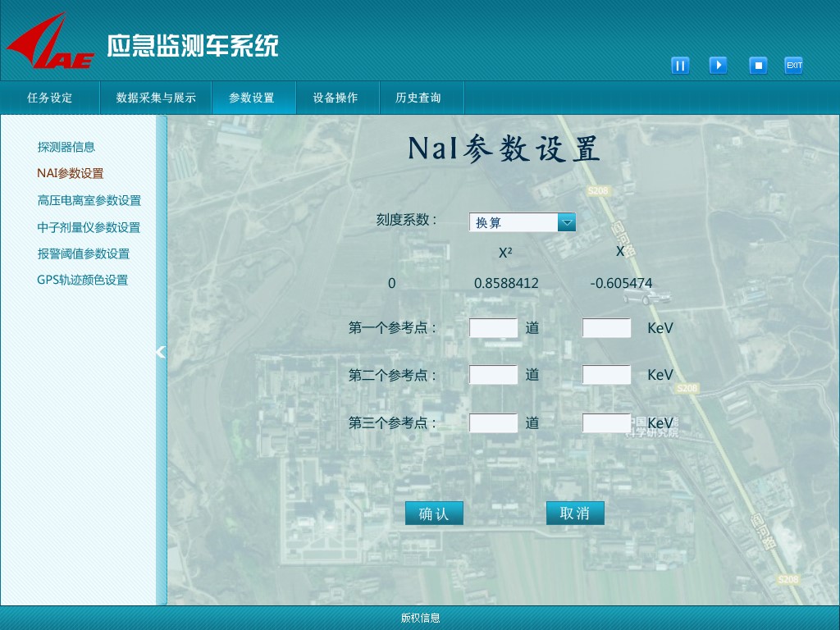Open the 任务设定 tab
Viewport: 840px width, 630px height.
click(50, 98)
